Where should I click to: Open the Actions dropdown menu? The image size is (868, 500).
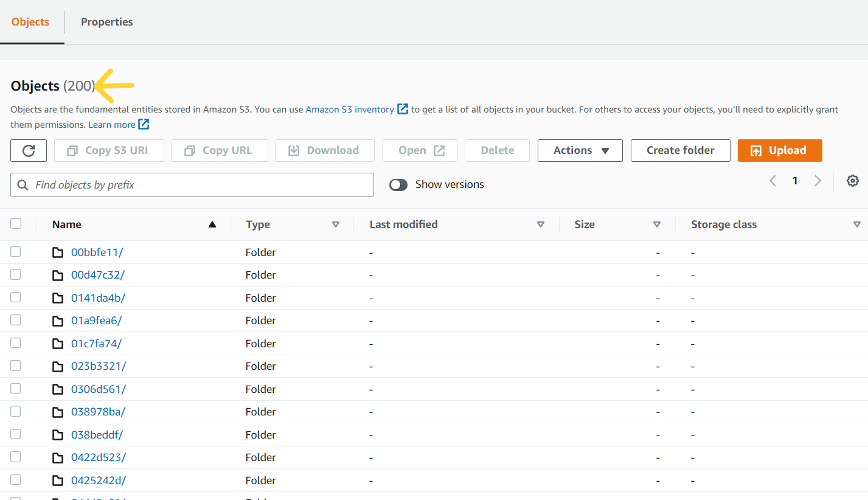tap(579, 150)
